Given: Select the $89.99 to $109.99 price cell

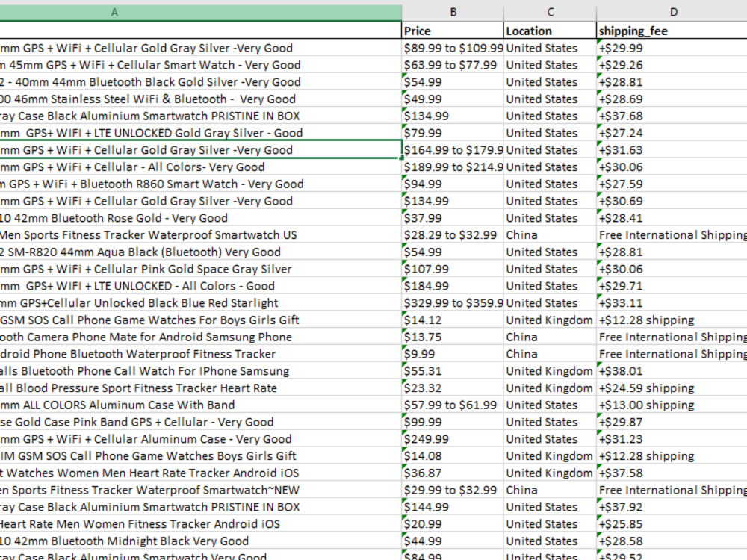Looking at the screenshot, I should pos(453,48).
